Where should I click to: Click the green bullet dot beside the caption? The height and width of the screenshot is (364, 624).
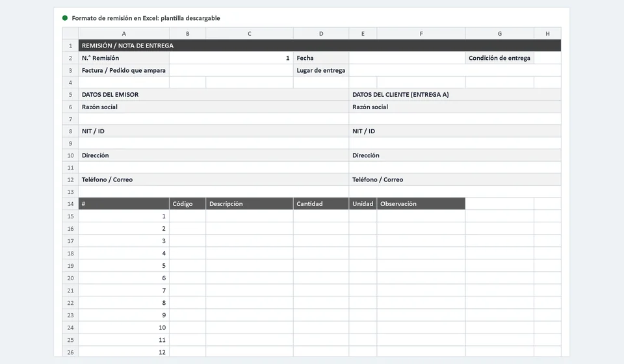[65, 18]
